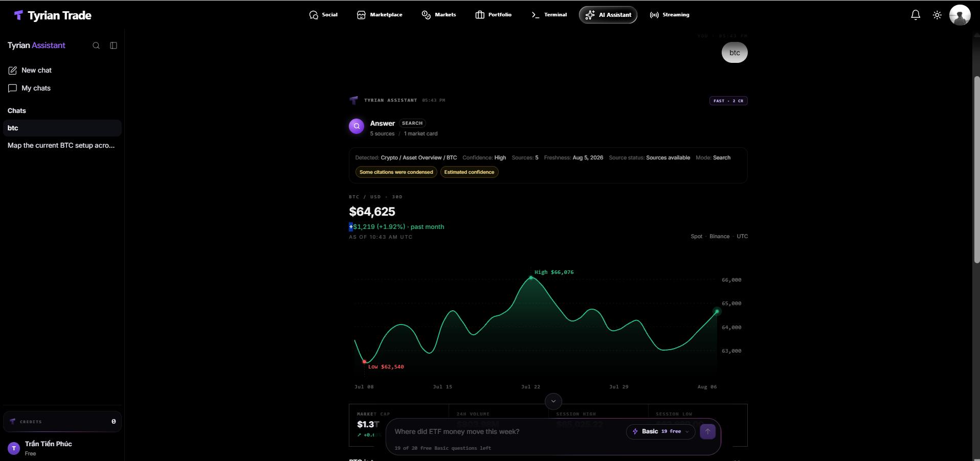Click the purple Answer search icon

click(357, 126)
